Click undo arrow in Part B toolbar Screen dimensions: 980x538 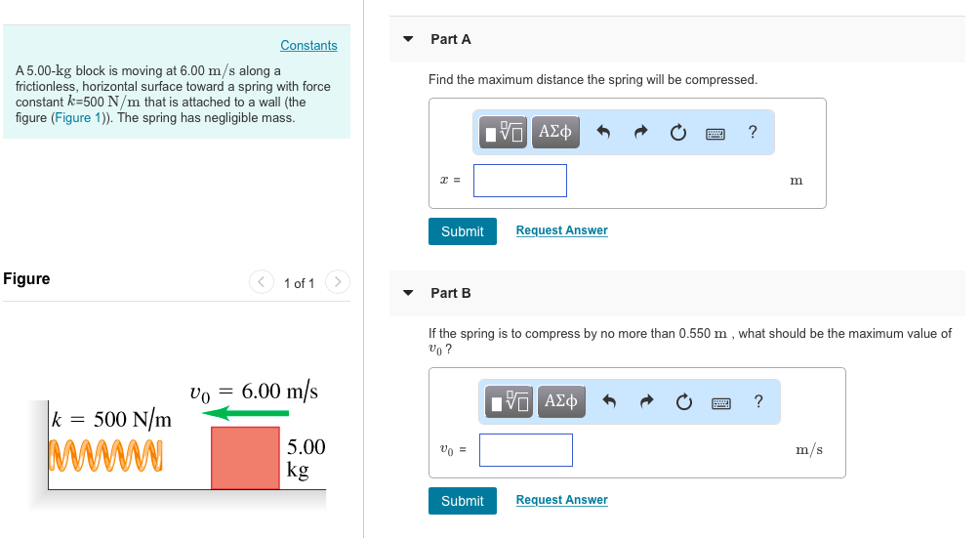tap(610, 402)
